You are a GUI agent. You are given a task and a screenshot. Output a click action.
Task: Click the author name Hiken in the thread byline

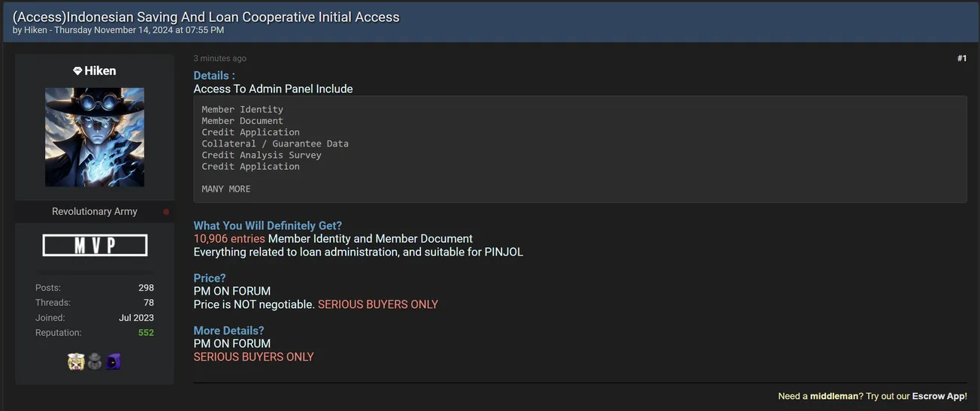[35, 30]
